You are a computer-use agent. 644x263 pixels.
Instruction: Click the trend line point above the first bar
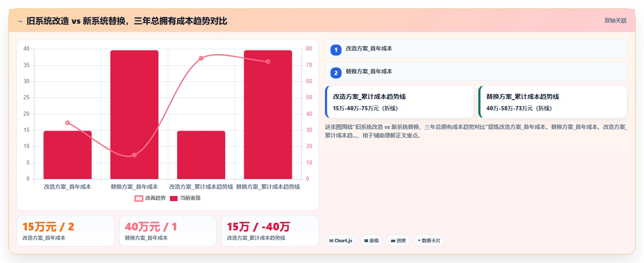pyautogui.click(x=68, y=123)
